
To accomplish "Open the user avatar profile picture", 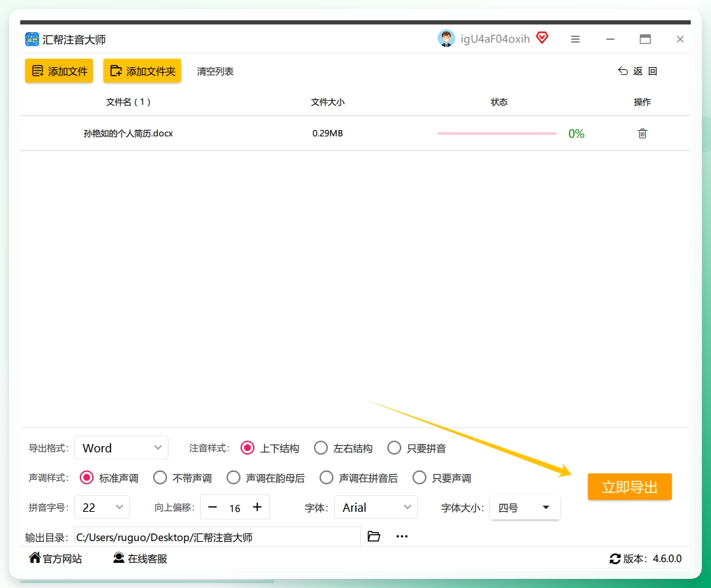I will (x=446, y=38).
